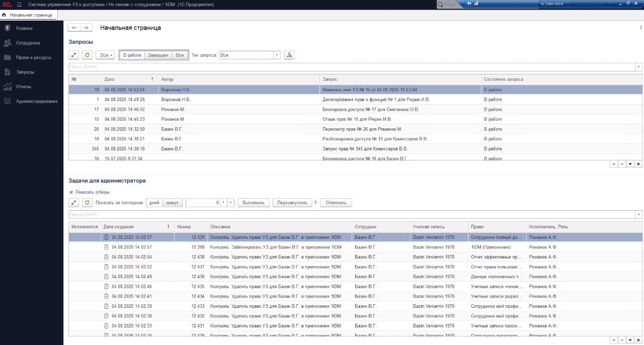Viewport: 644px width, 345px height.
Task: Open the Тип запроса dropdown
Action: click(x=277, y=55)
